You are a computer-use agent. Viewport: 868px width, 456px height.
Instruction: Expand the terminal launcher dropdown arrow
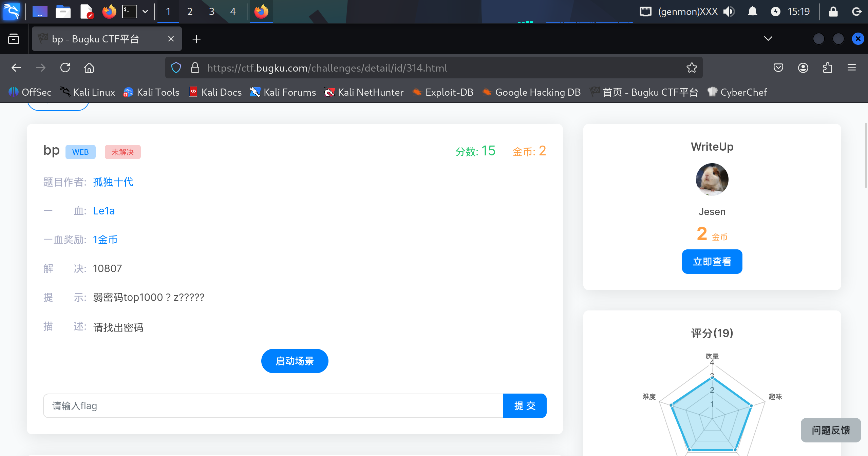coord(145,12)
